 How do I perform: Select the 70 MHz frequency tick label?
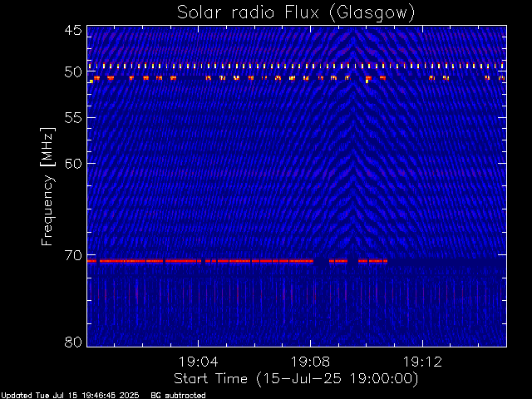pos(72,255)
